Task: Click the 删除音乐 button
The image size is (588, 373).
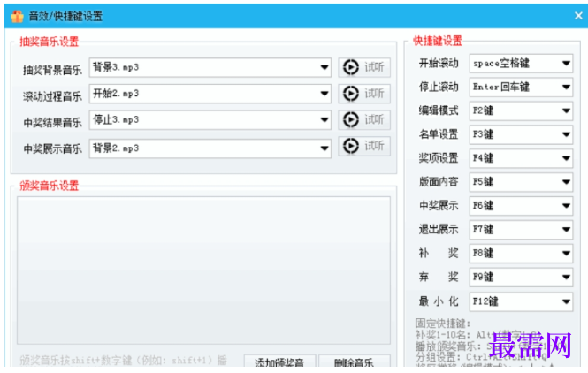Action: (x=355, y=362)
